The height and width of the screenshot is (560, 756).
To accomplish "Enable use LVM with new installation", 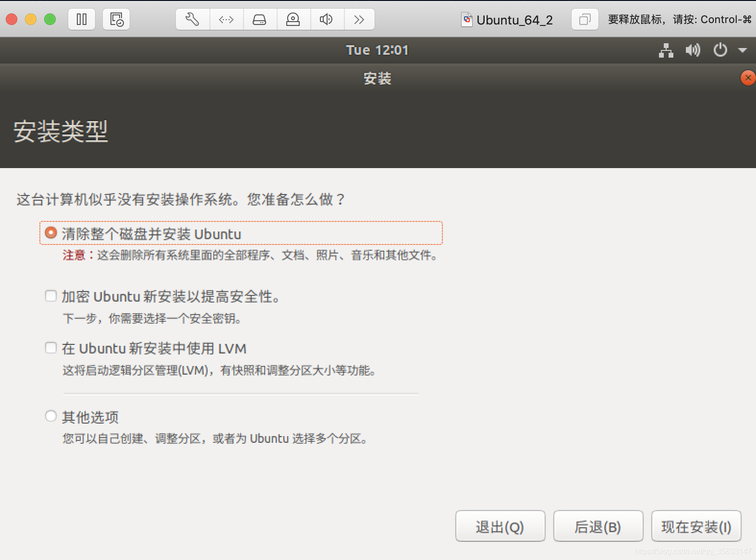I will pyautogui.click(x=51, y=348).
